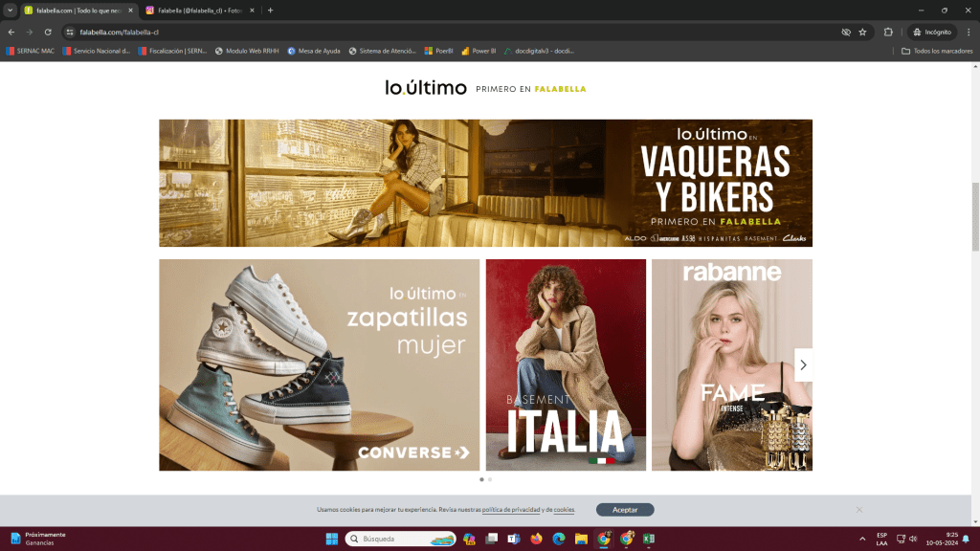This screenshot has width=980, height=551.
Task: Open the Basement Italia banner
Action: [567, 364]
